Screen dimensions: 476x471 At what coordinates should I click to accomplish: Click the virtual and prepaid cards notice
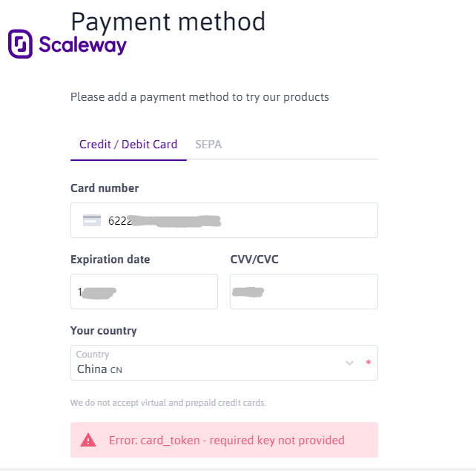click(x=168, y=403)
